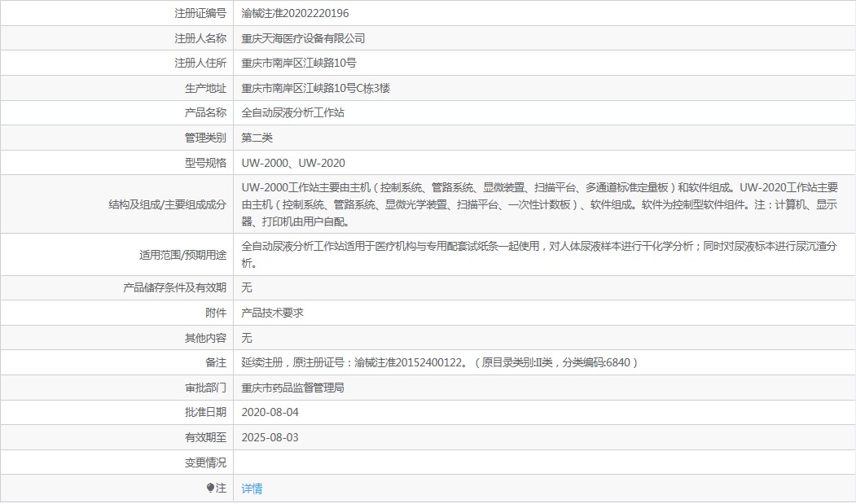Viewport: 856px width, 504px height.
Task: Select product name 全自动尿液分析工作站
Action: 292,112
